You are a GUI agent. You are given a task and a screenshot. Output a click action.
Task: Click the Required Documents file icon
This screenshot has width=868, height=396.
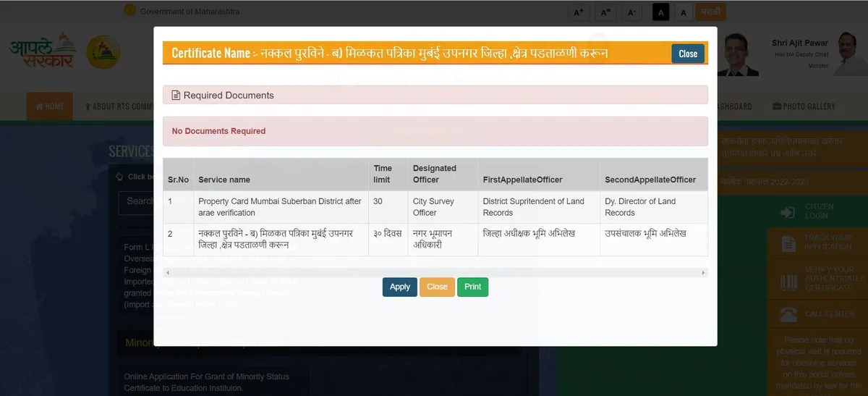(x=176, y=96)
